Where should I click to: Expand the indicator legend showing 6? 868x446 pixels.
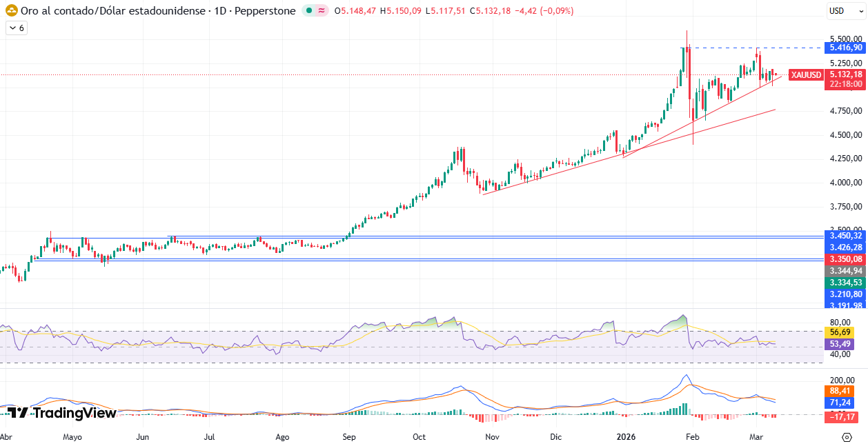pos(16,28)
